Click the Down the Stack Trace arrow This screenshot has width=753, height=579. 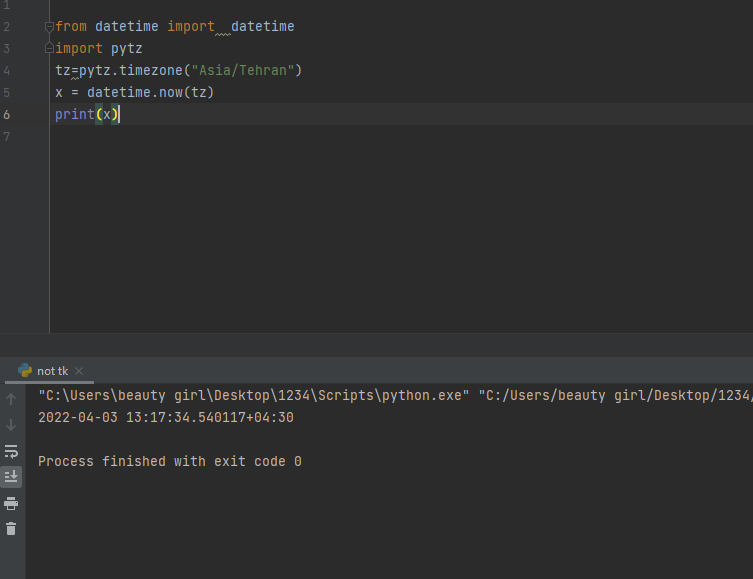click(11, 425)
